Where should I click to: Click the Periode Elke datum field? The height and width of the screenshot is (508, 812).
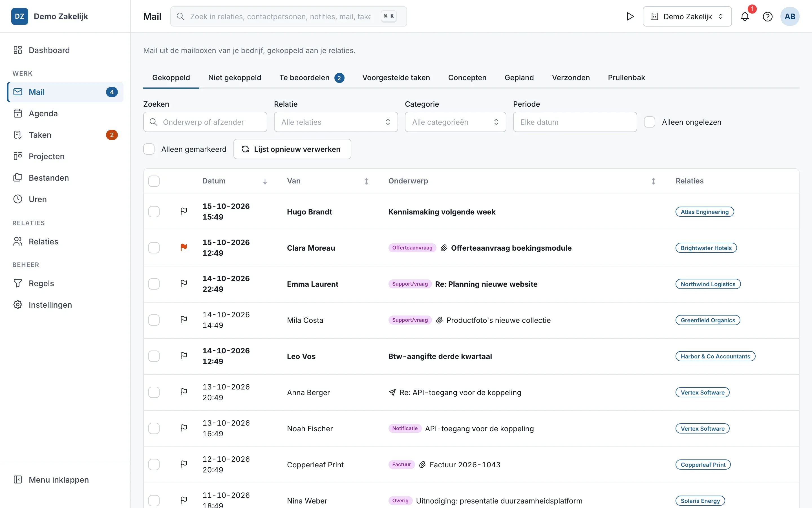(x=575, y=122)
